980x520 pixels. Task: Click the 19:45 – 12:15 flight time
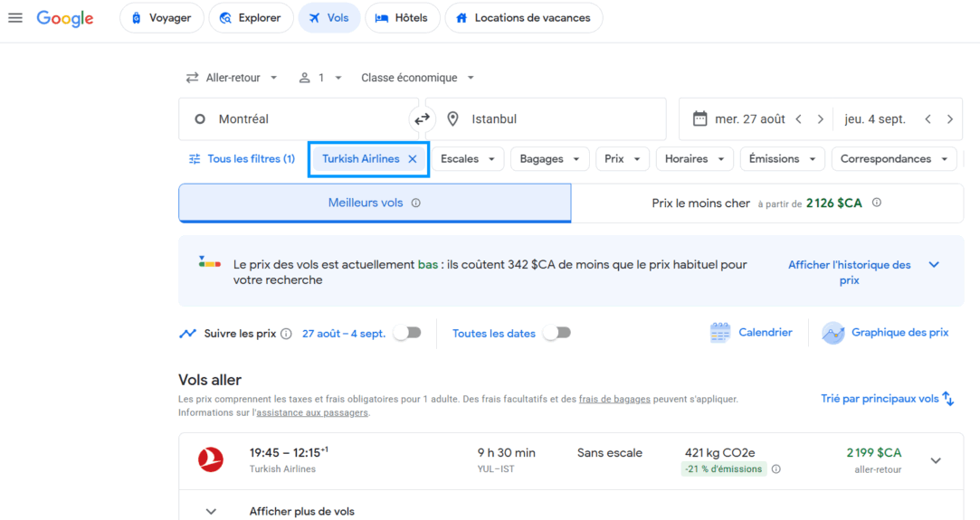[x=289, y=452]
